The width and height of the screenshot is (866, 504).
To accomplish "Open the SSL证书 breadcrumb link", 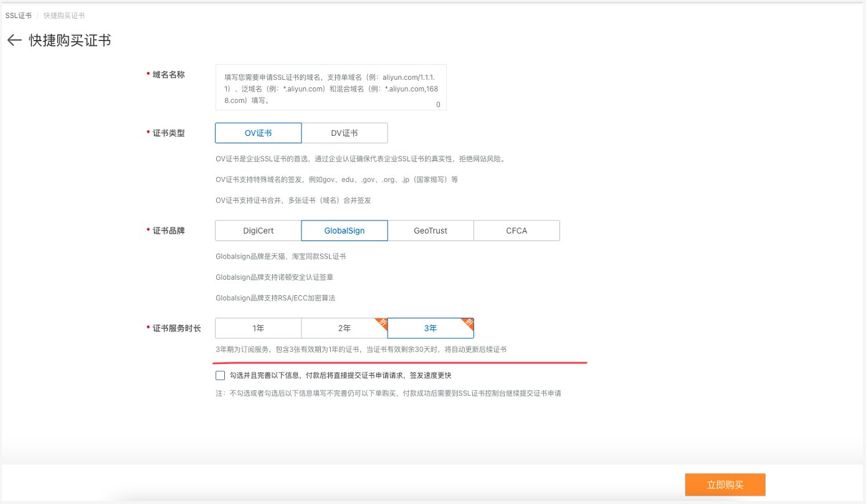I will (19, 16).
